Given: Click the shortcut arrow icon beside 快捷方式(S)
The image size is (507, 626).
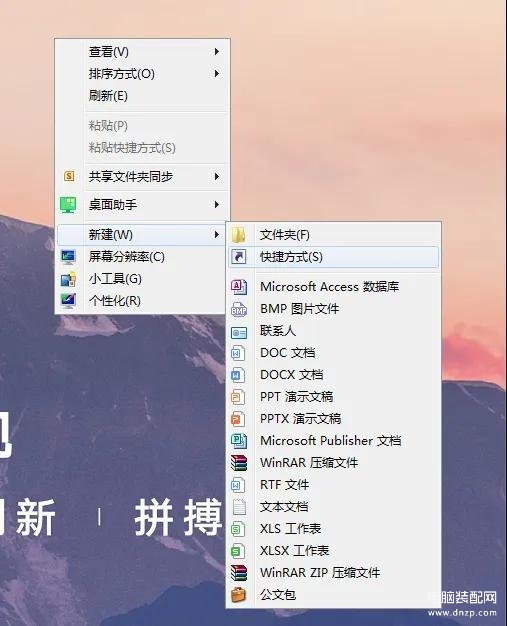Looking at the screenshot, I should click(238, 257).
